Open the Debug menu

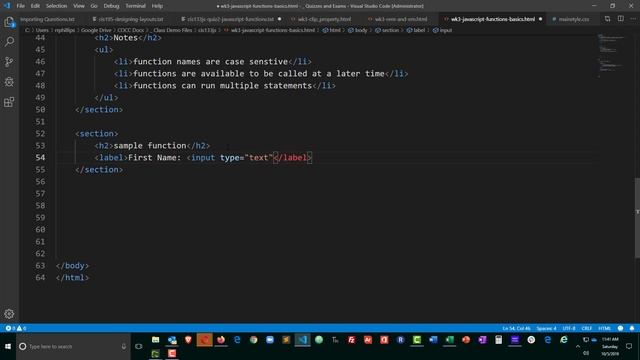111,6
